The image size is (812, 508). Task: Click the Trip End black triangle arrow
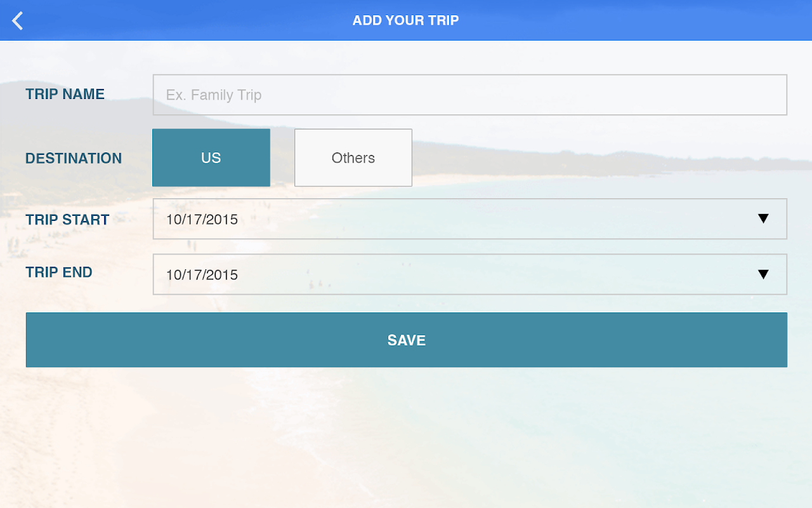click(x=763, y=274)
